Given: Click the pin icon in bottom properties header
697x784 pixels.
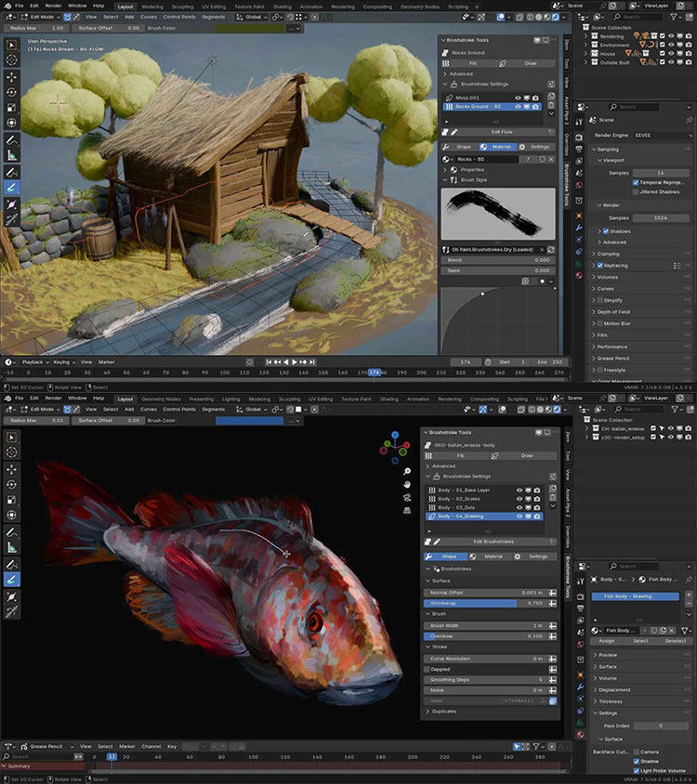Looking at the screenshot, I should [689, 579].
